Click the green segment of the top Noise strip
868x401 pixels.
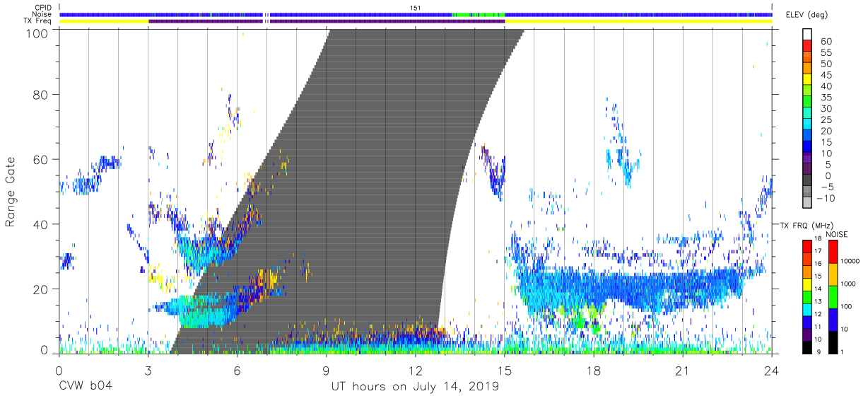click(478, 14)
